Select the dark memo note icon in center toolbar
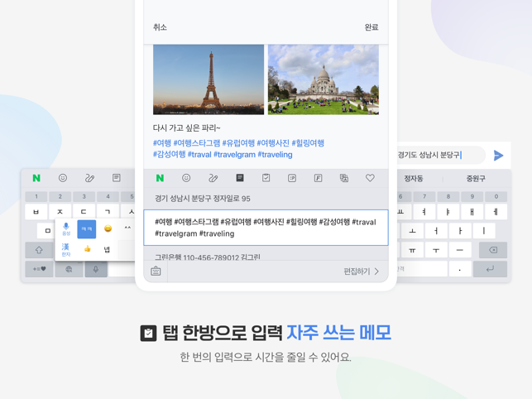 point(240,178)
